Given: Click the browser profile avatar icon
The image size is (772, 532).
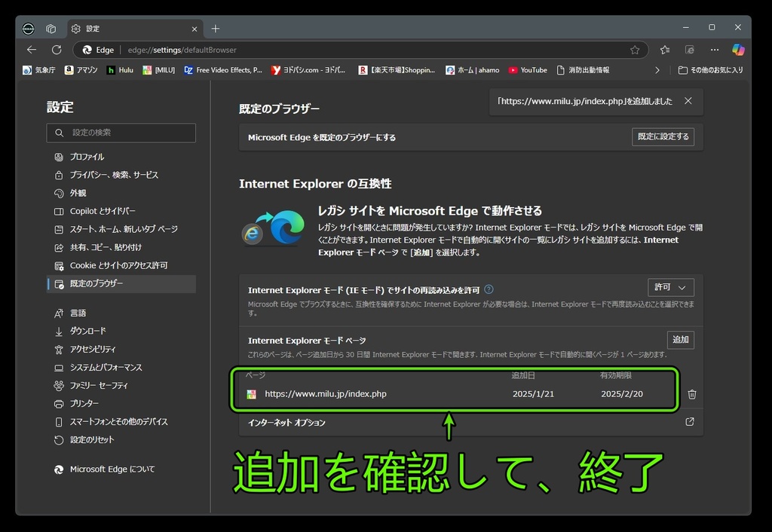Looking at the screenshot, I should [29, 29].
